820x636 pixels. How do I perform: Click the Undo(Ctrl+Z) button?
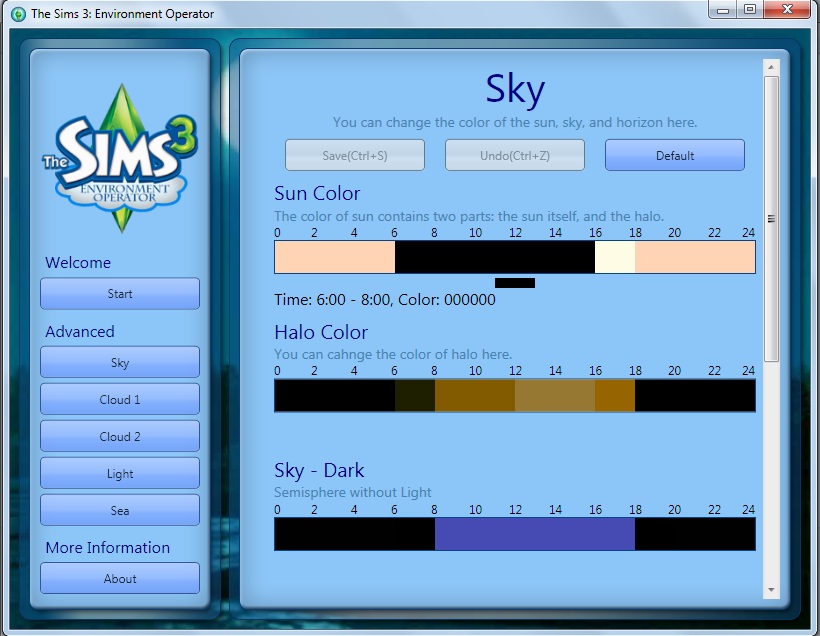click(x=515, y=155)
